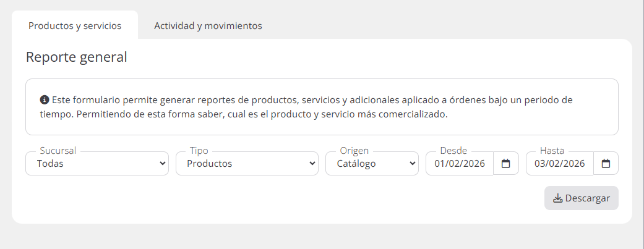The image size is (644, 249).
Task: Open the Hasta calendar picker icon
Action: (x=606, y=164)
